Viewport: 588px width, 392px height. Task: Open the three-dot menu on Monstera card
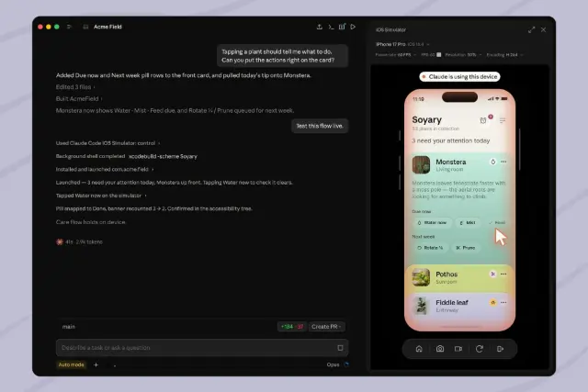pyautogui.click(x=503, y=162)
